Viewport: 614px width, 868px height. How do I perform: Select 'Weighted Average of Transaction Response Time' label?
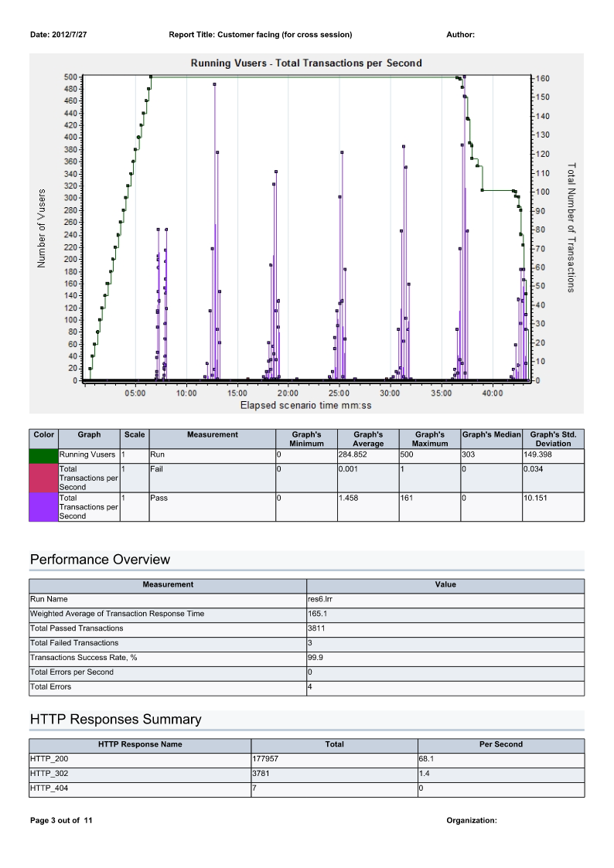tap(118, 614)
